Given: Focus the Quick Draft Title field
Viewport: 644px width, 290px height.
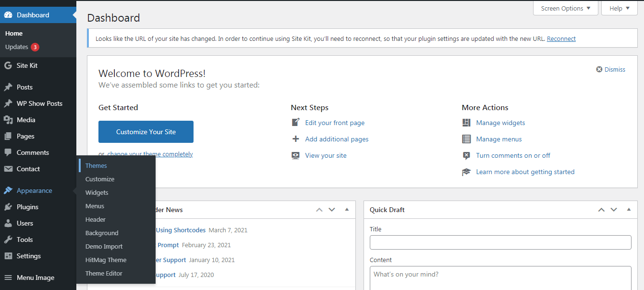Looking at the screenshot, I should pyautogui.click(x=500, y=242).
